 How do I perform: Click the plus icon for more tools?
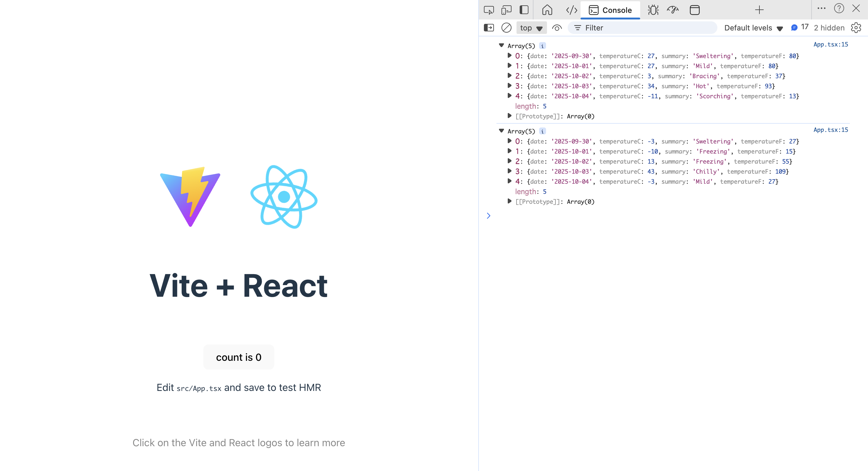pos(759,10)
